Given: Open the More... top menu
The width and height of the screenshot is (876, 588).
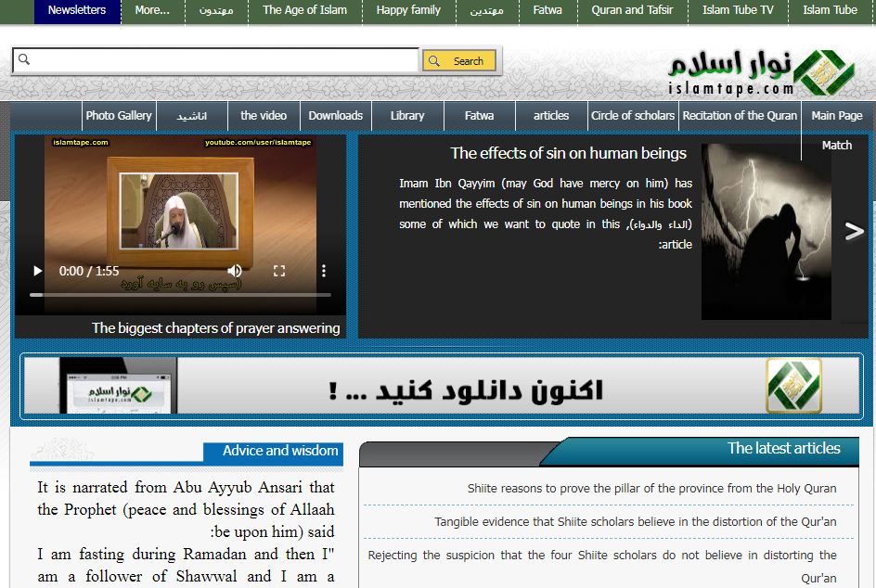Looking at the screenshot, I should coord(152,10).
